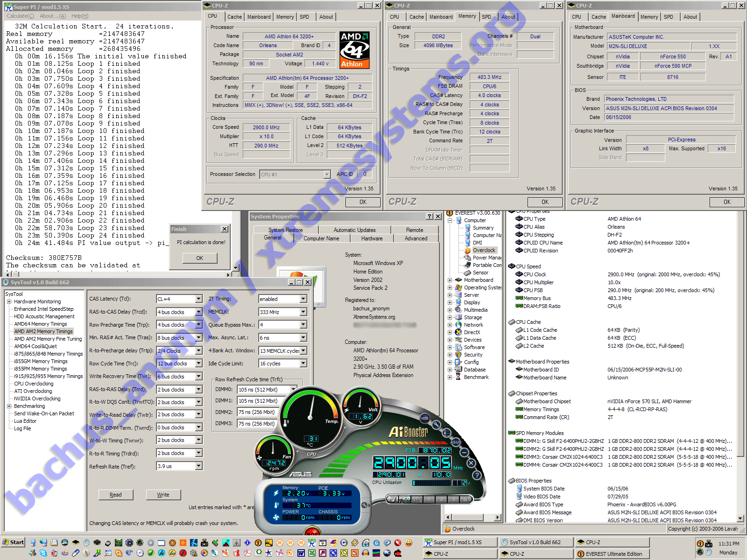This screenshot has width=747, height=560.
Task: Click the NOS button in AI Booster
Action: 424,418
